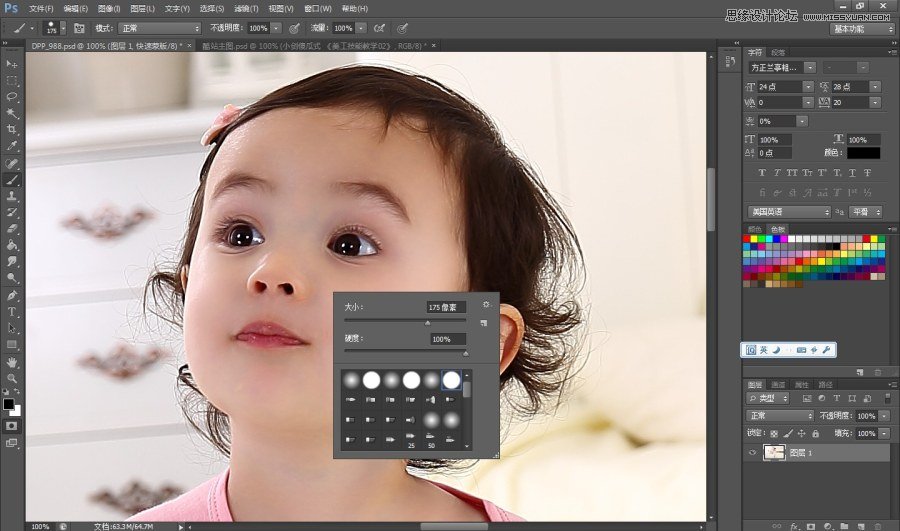Select the 图层 1 layer thumbnail
Image resolution: width=900 pixels, height=531 pixels.
click(x=774, y=452)
